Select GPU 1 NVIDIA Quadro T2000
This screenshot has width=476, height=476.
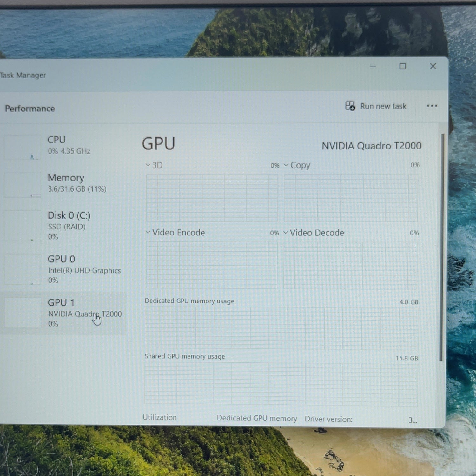[63, 313]
